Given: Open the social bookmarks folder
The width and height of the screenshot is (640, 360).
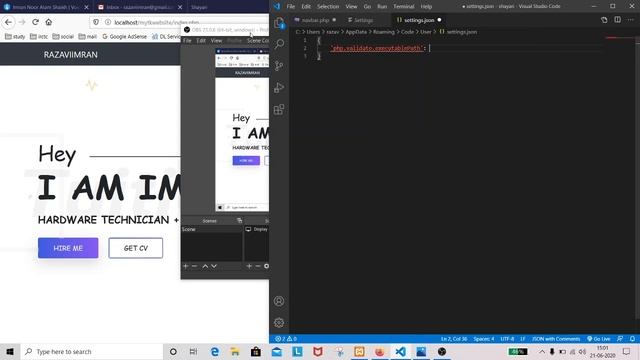Looking at the screenshot, I should 63,36.
